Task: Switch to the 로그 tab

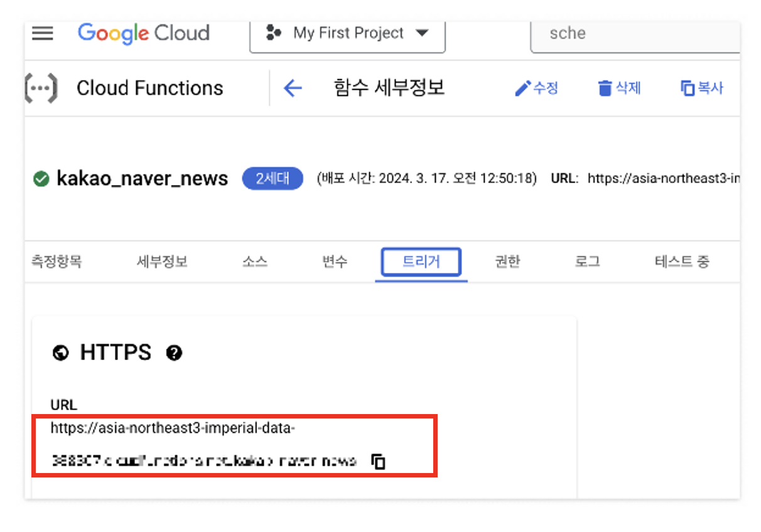Action: click(x=588, y=262)
